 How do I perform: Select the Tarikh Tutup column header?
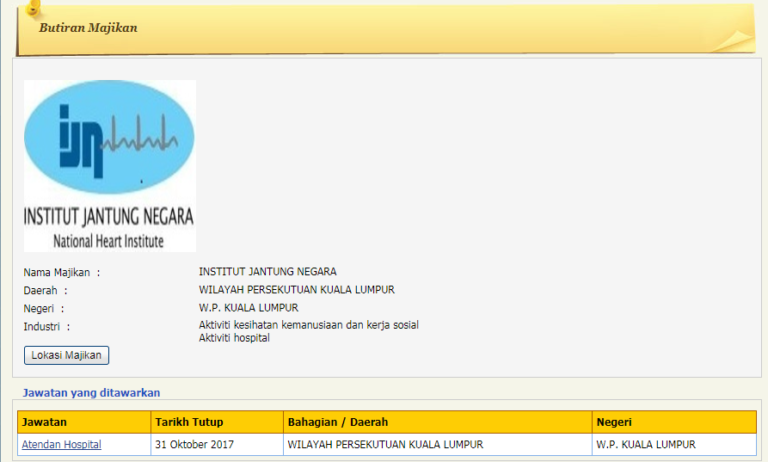pyautogui.click(x=217, y=422)
